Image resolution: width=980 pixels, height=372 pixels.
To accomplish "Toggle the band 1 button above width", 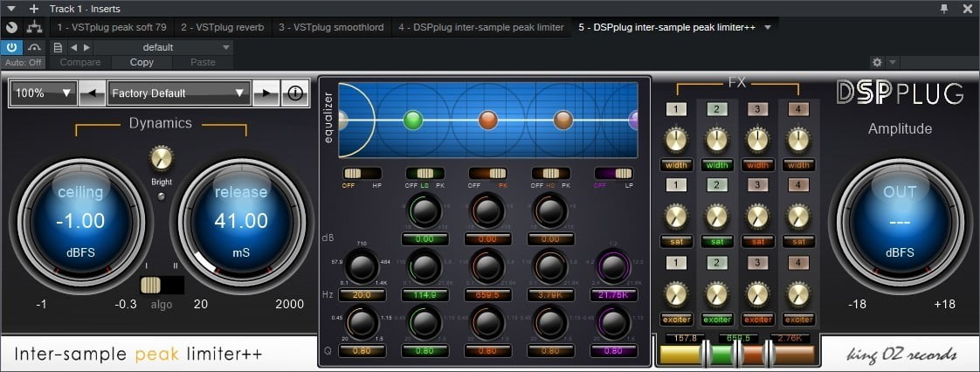I will click(676, 109).
